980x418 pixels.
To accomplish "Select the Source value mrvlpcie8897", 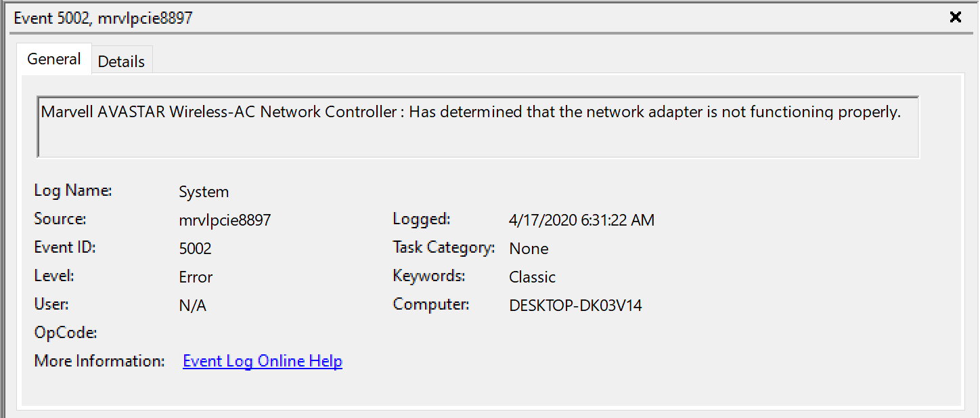I will (225, 220).
